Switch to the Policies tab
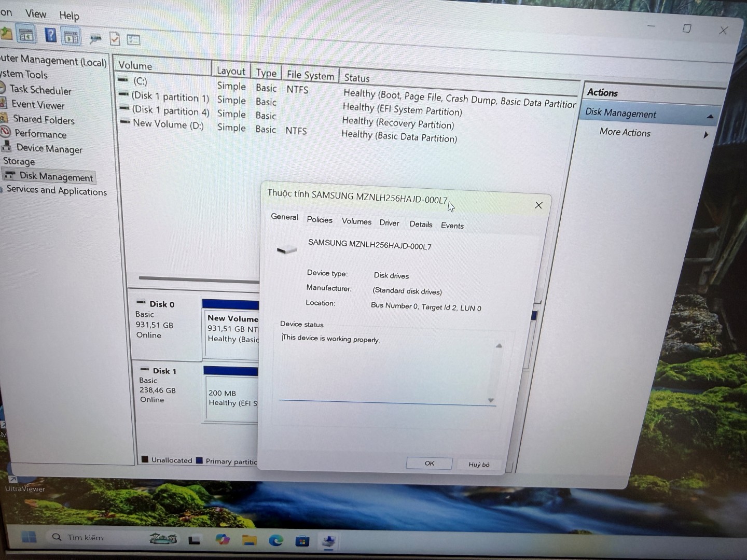Image resolution: width=747 pixels, height=560 pixels. click(320, 220)
